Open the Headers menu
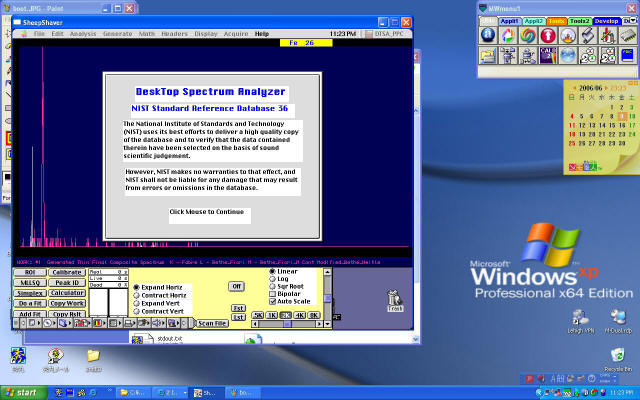The image size is (640, 400). 174,34
